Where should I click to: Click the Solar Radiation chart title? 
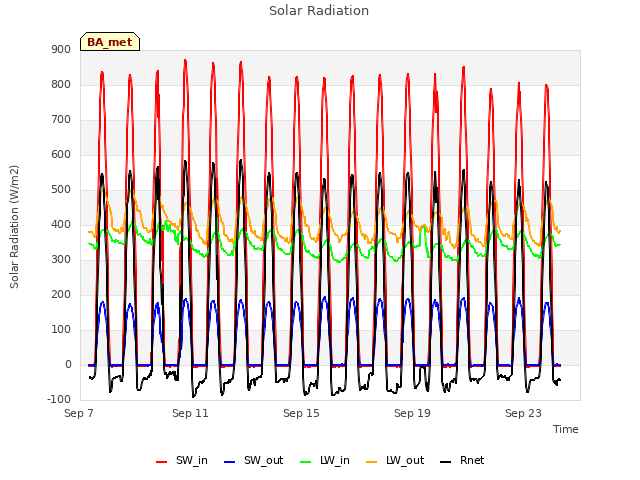point(319,11)
